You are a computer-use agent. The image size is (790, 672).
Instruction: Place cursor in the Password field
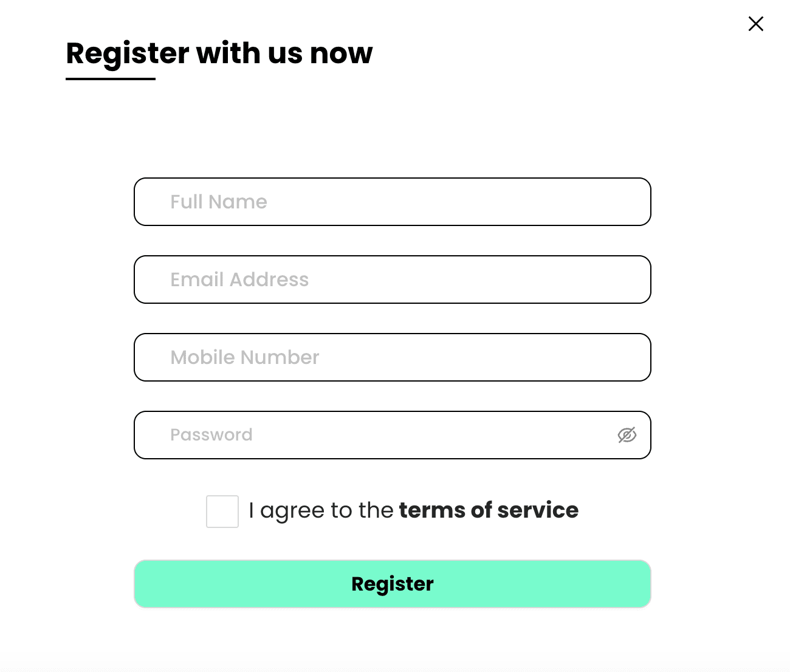click(393, 435)
